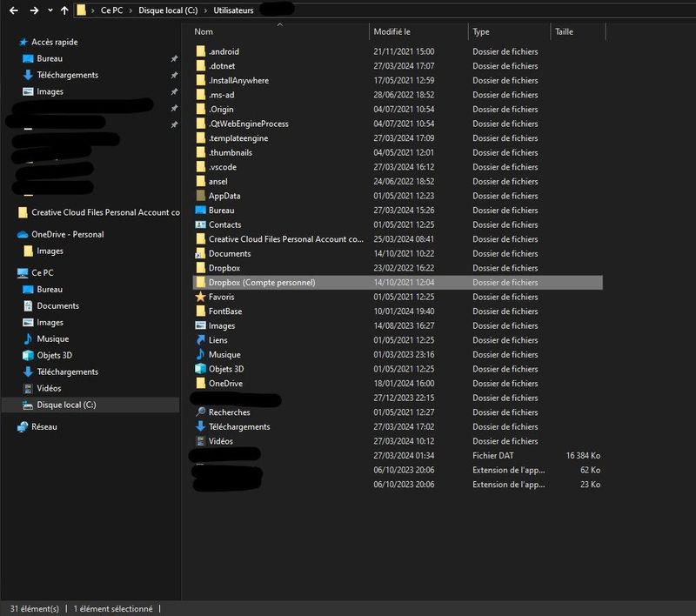Click the Vidéos film icon in sidebar
The width and height of the screenshot is (696, 616).
click(28, 388)
